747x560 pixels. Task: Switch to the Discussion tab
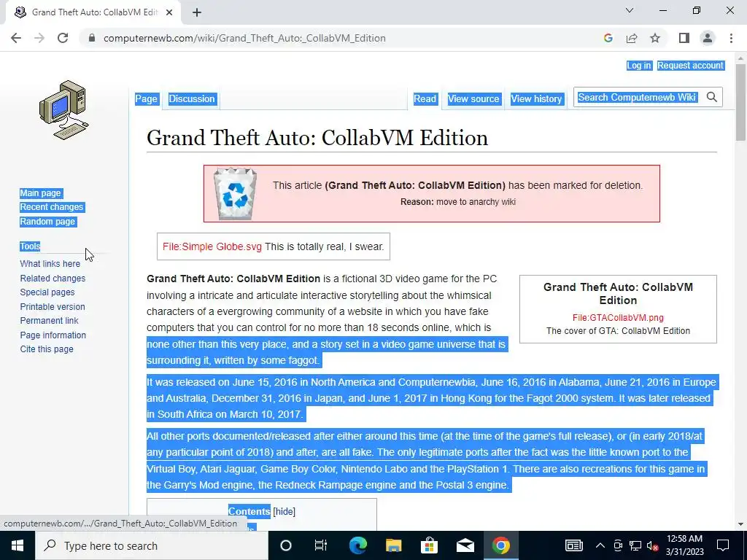pyautogui.click(x=192, y=98)
